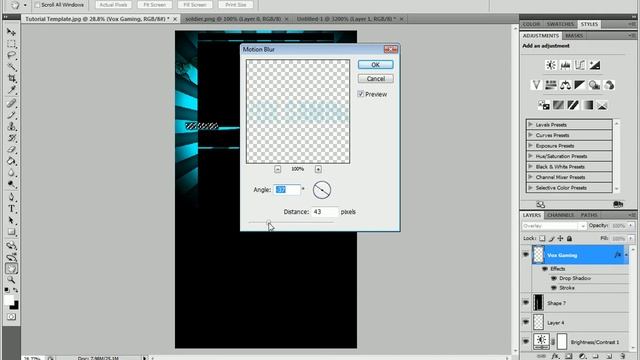Add an Exposure adjustment
The image size is (640, 360).
tap(595, 65)
